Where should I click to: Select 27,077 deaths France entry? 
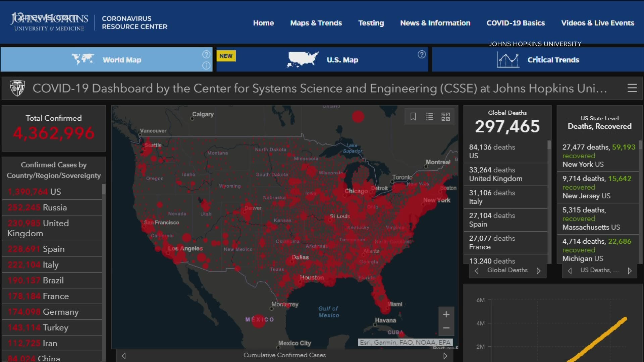click(x=506, y=243)
